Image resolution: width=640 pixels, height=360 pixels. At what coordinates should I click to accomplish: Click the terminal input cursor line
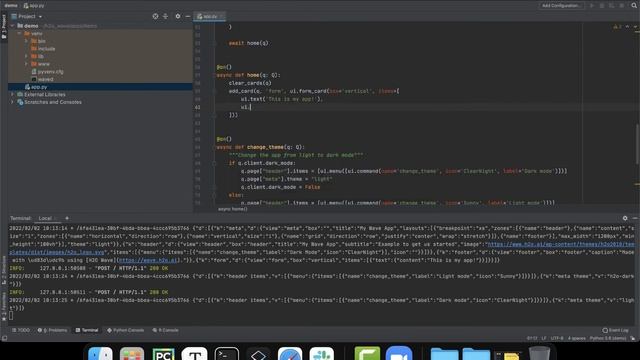coord(11,316)
